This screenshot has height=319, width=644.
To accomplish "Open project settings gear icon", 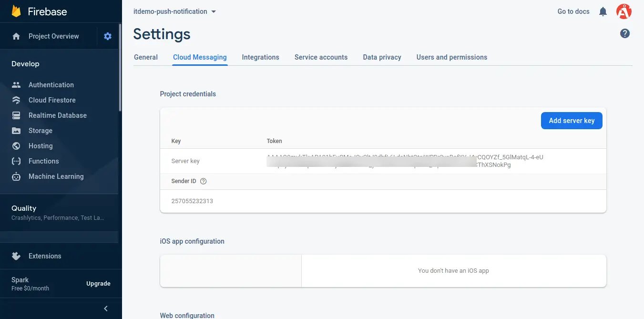I will pyautogui.click(x=108, y=36).
